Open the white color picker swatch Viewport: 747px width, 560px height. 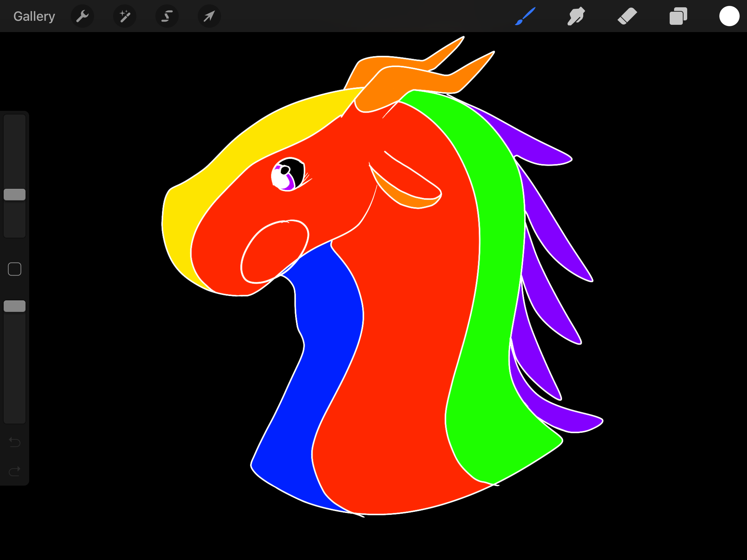pos(729,16)
